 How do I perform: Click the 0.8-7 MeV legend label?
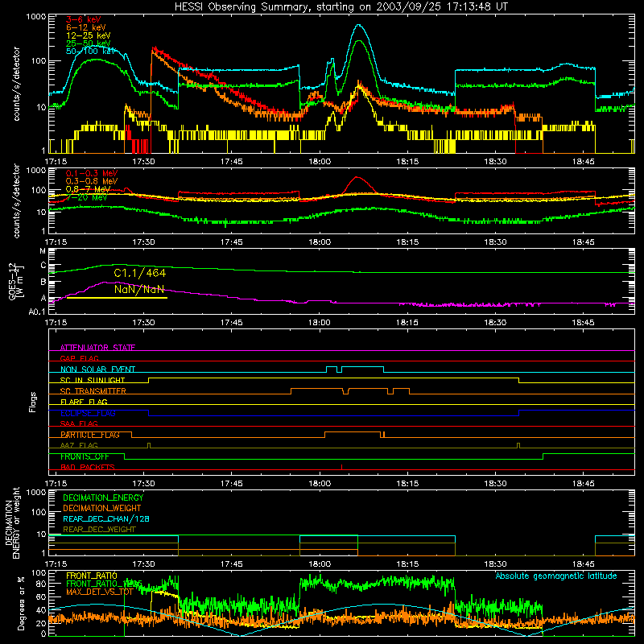pyautogui.click(x=89, y=189)
